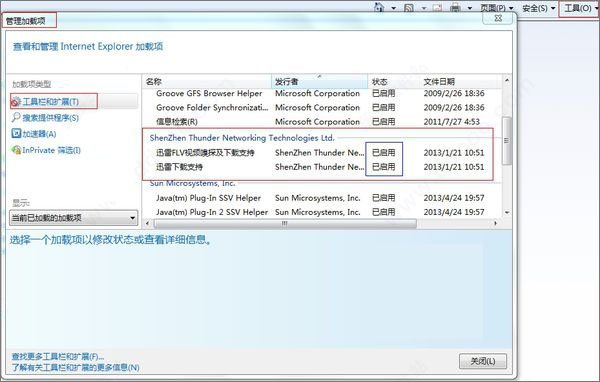The image size is (600, 382).
Task: Sort list by 发行者 column header
Action: [x=320, y=82]
